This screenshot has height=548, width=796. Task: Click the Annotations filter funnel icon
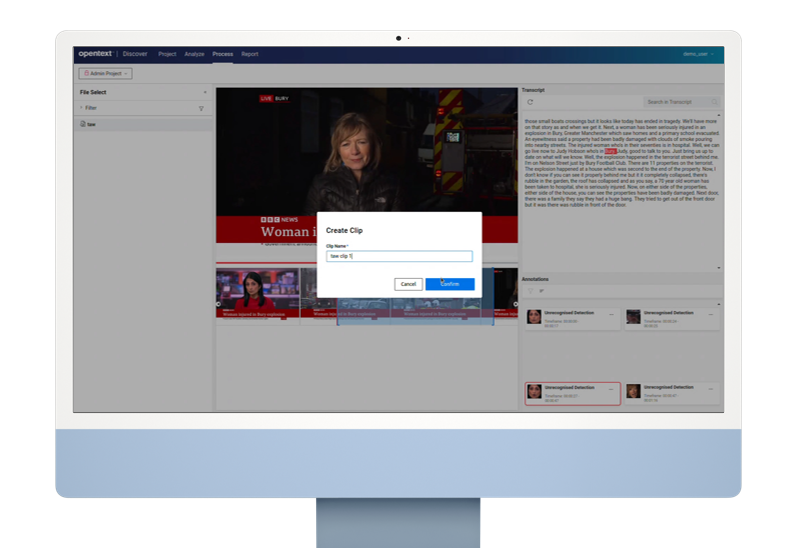click(531, 291)
